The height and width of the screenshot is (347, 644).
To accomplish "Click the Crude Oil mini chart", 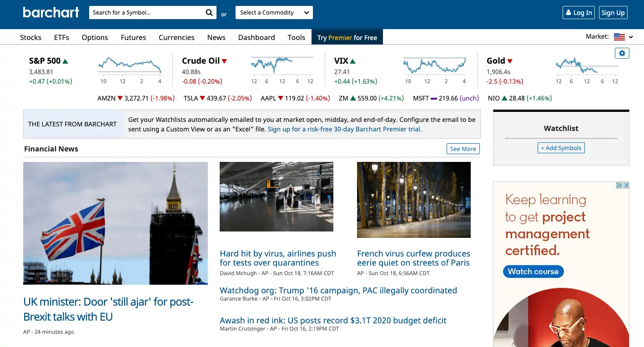I will point(282,65).
